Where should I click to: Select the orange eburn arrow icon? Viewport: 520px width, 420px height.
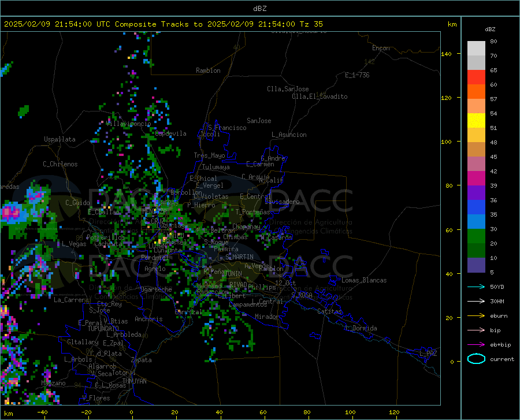(476, 315)
